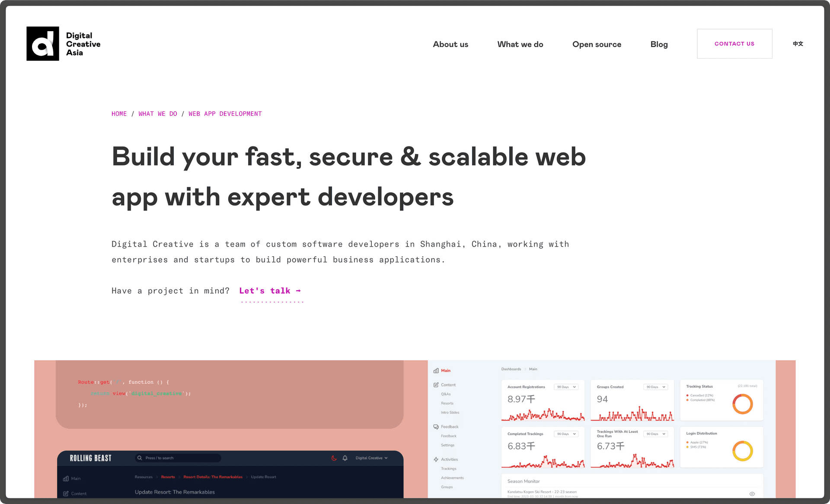Click the Open source navigation tab
830x504 pixels.
[597, 43]
